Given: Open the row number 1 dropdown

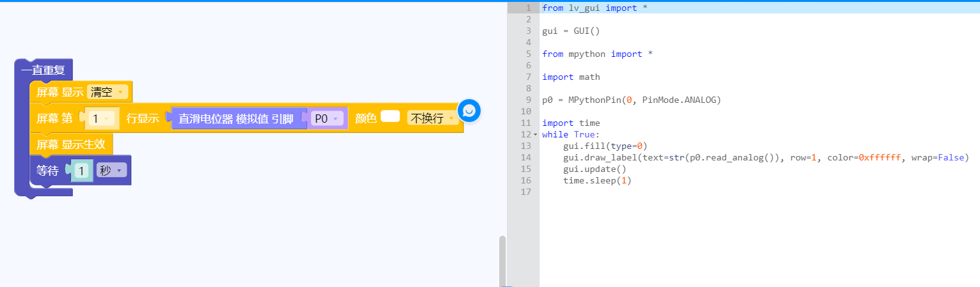Looking at the screenshot, I should click(x=100, y=118).
